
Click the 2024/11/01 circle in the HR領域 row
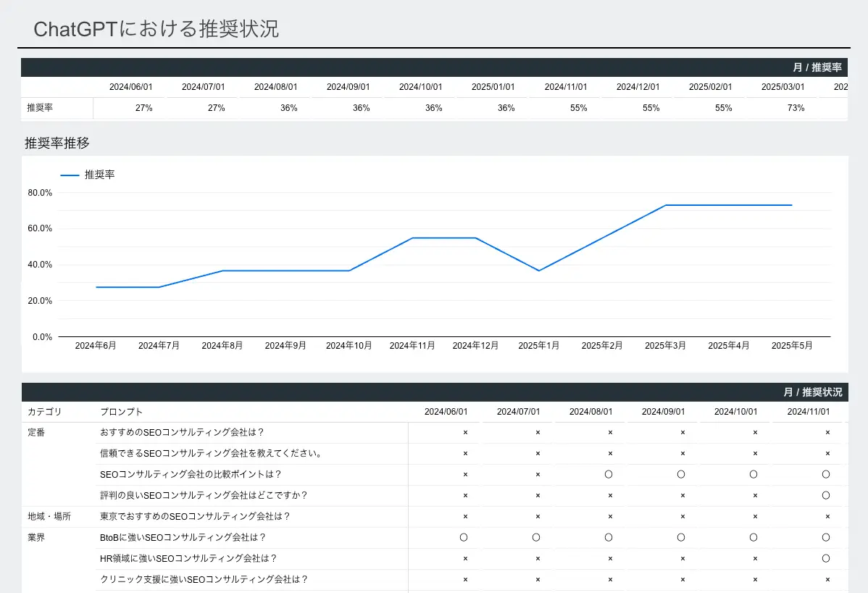pyautogui.click(x=826, y=559)
